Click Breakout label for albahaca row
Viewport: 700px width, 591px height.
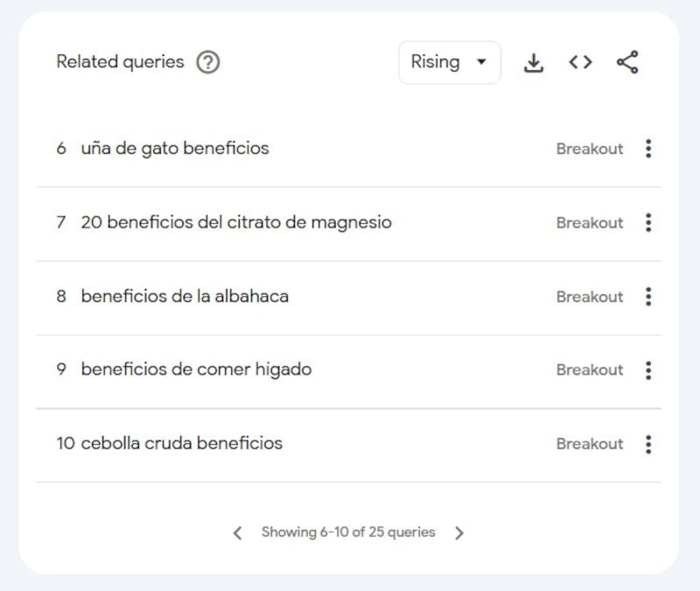[590, 297]
